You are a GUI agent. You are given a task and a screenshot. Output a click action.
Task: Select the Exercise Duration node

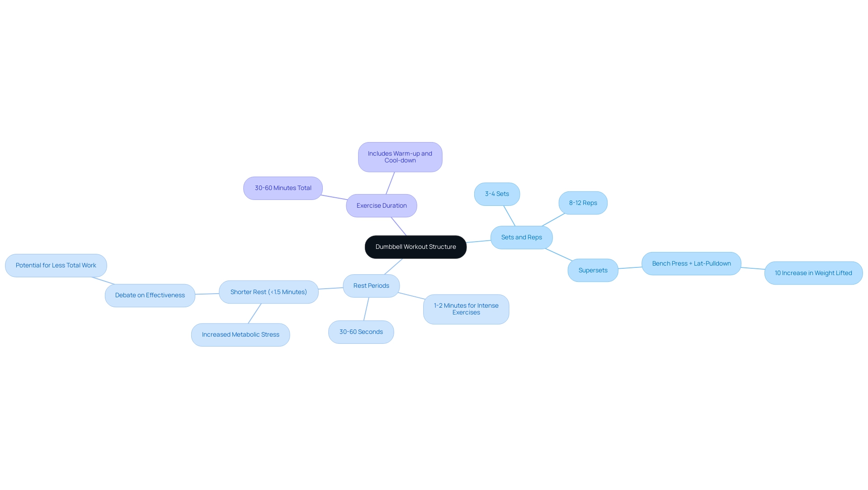tap(381, 205)
